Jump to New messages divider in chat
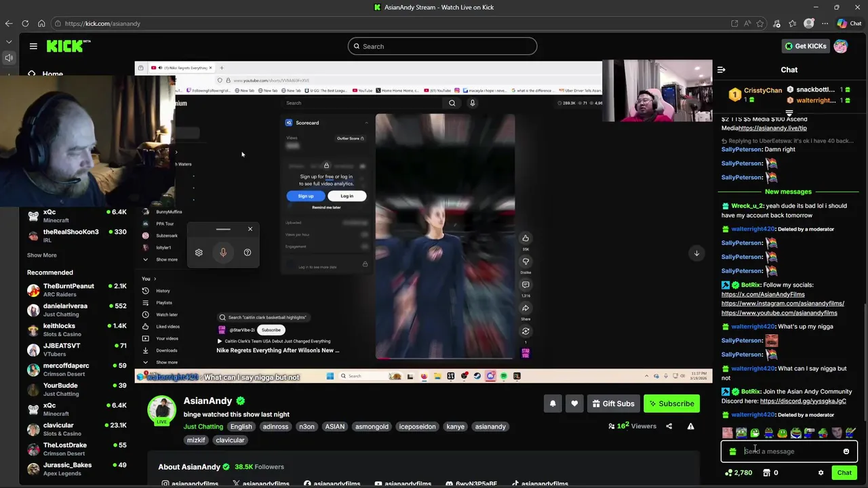 (788, 192)
